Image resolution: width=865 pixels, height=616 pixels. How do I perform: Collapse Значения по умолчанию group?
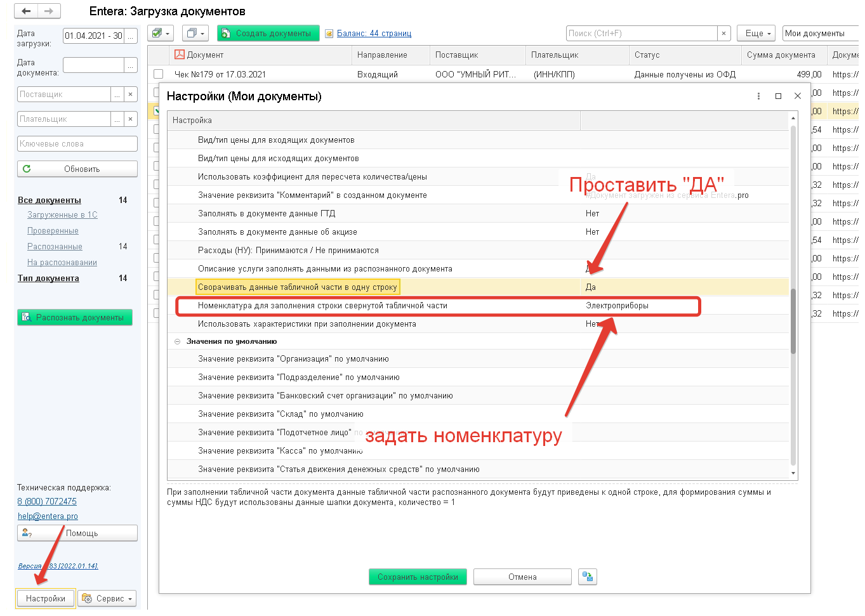177,341
